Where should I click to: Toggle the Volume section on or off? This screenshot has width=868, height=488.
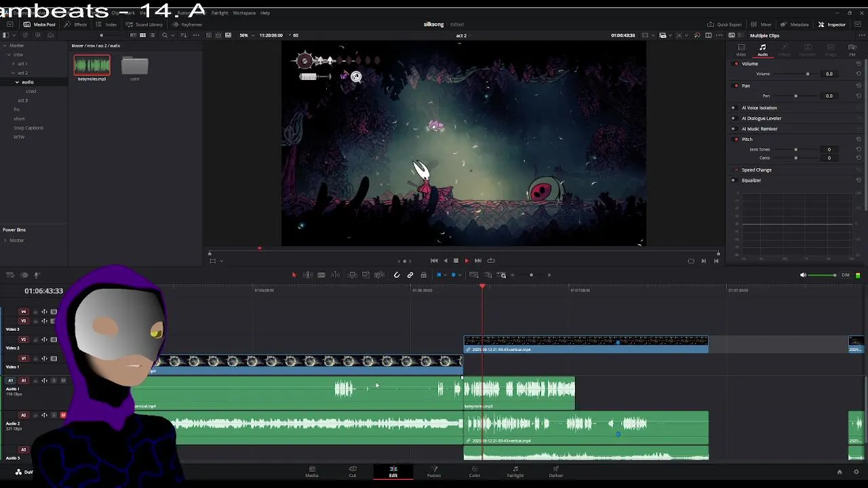coord(736,64)
